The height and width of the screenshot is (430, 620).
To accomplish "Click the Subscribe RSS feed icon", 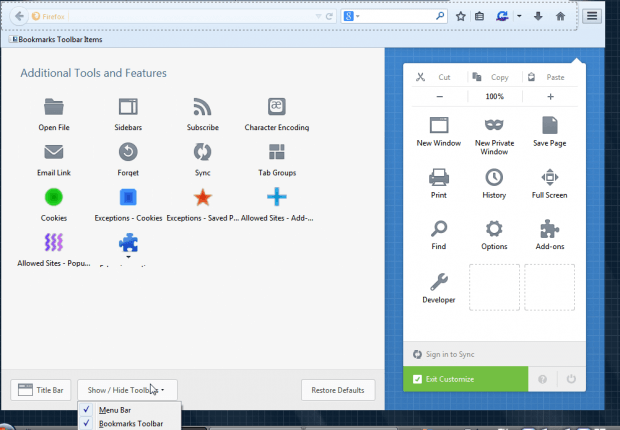I will [202, 107].
